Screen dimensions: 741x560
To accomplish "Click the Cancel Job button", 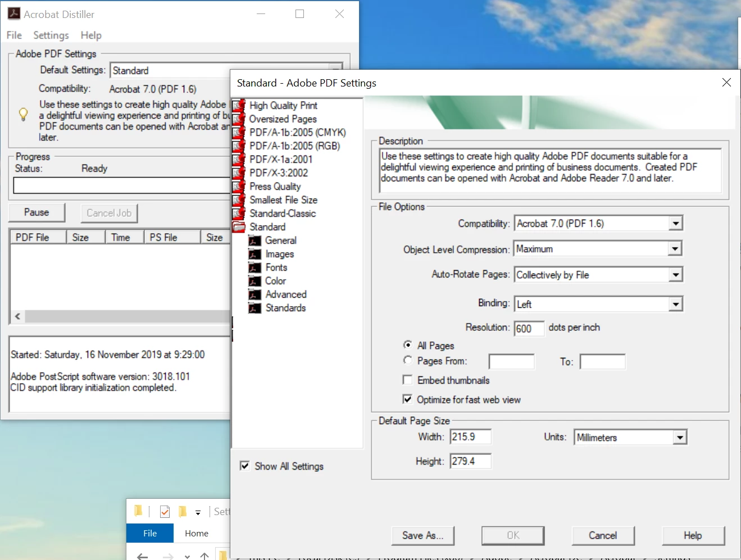I will [x=109, y=213].
